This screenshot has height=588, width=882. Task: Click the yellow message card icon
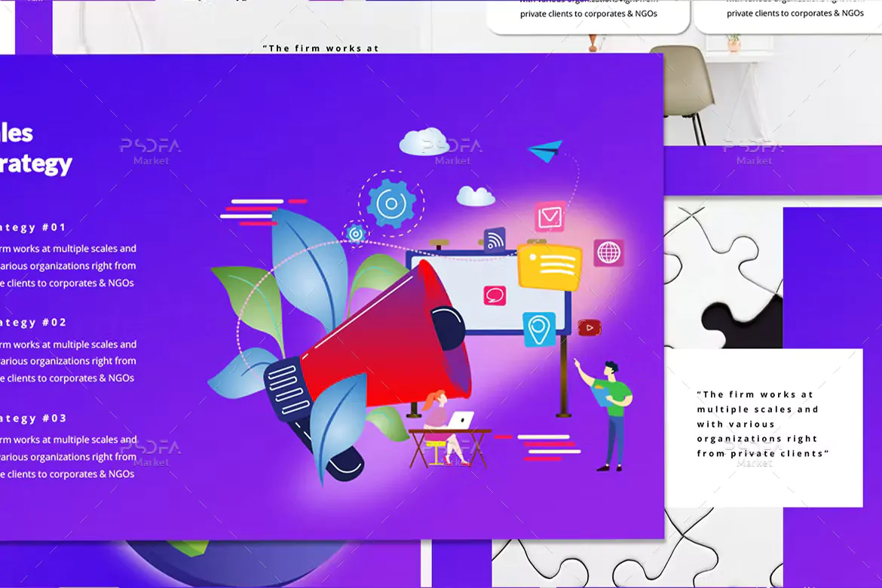[x=549, y=266]
